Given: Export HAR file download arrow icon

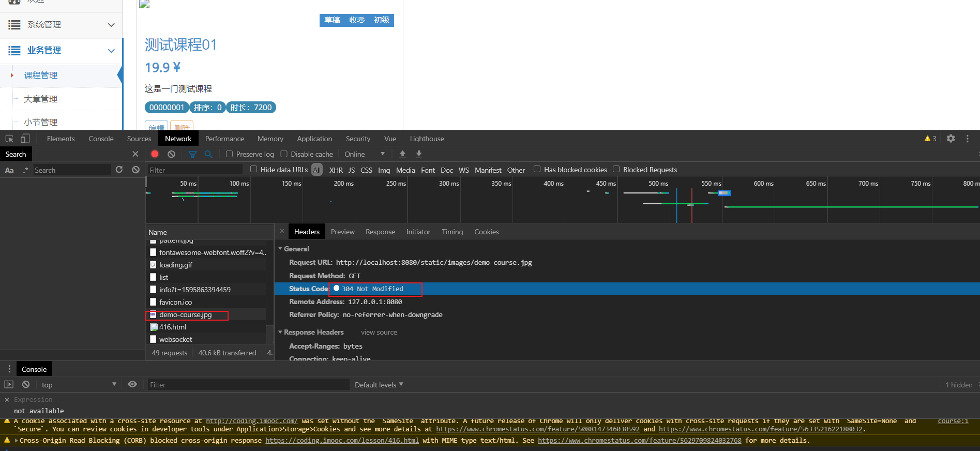Looking at the screenshot, I should pyautogui.click(x=419, y=154).
